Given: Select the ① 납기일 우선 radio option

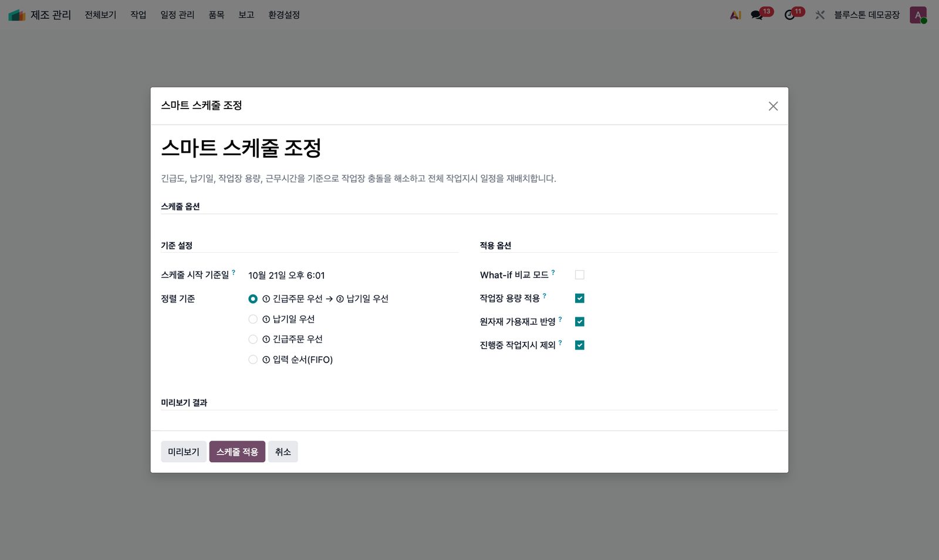Looking at the screenshot, I should pos(253,319).
